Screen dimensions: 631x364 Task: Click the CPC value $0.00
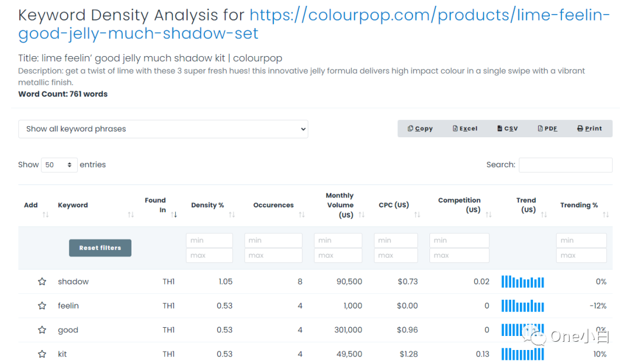coord(407,306)
